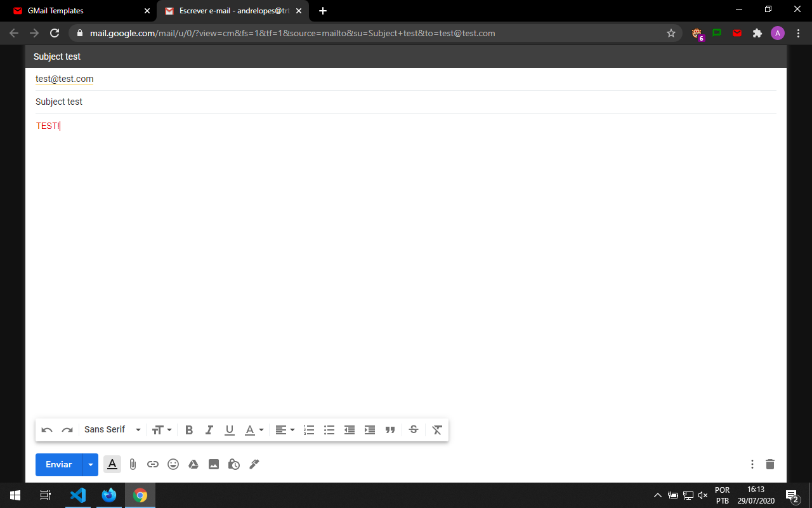Toggle underline formatting
Image resolution: width=812 pixels, height=508 pixels.
pos(229,430)
